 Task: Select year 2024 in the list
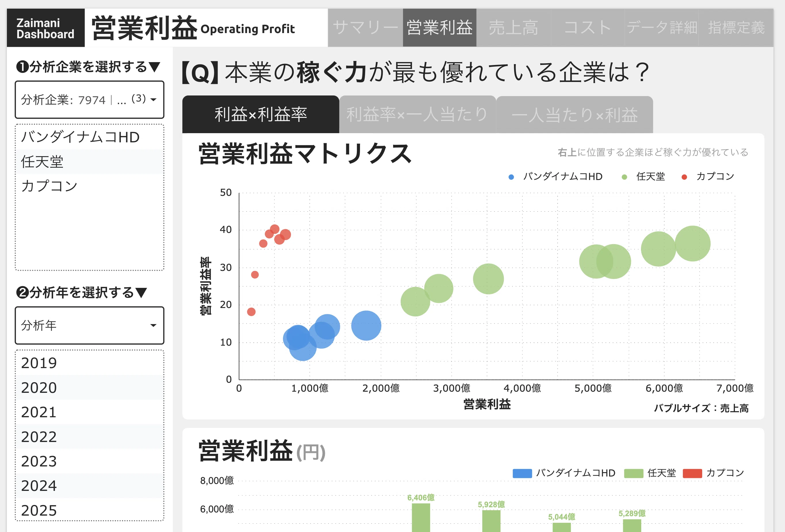89,486
